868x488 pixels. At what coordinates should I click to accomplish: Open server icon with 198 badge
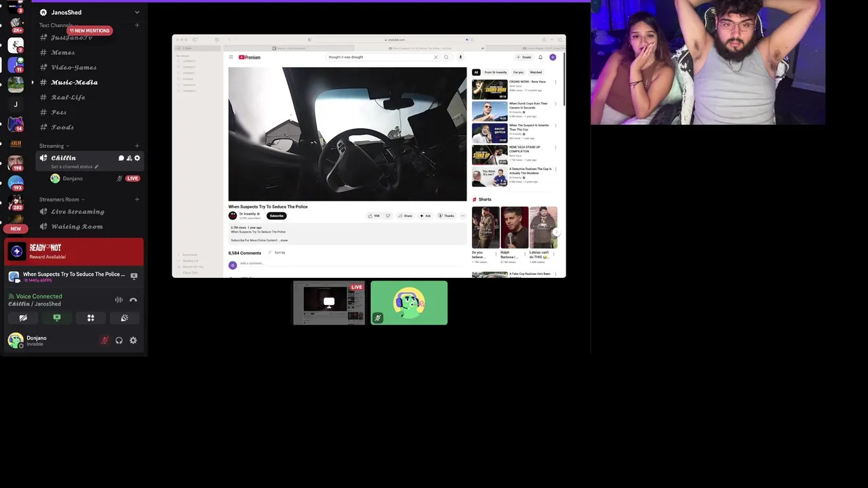[x=16, y=163]
